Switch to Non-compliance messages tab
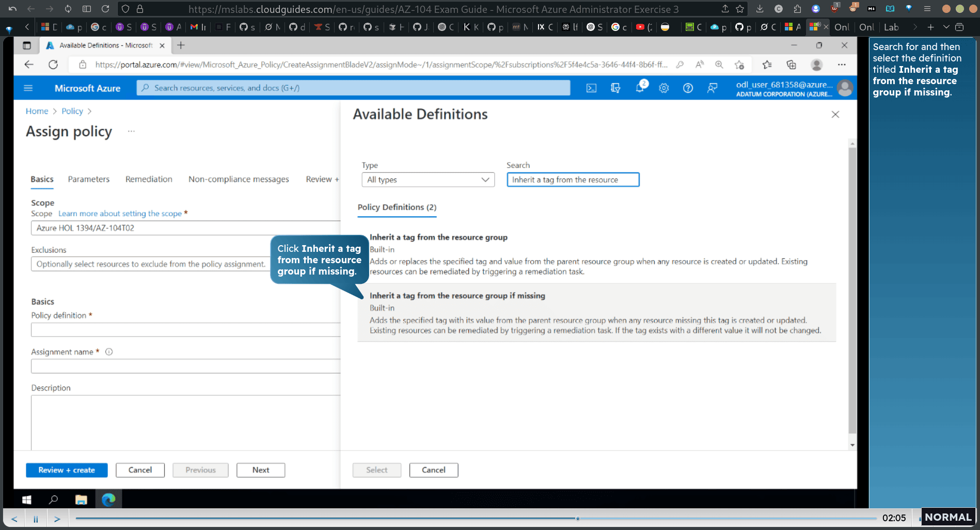 tap(239, 179)
